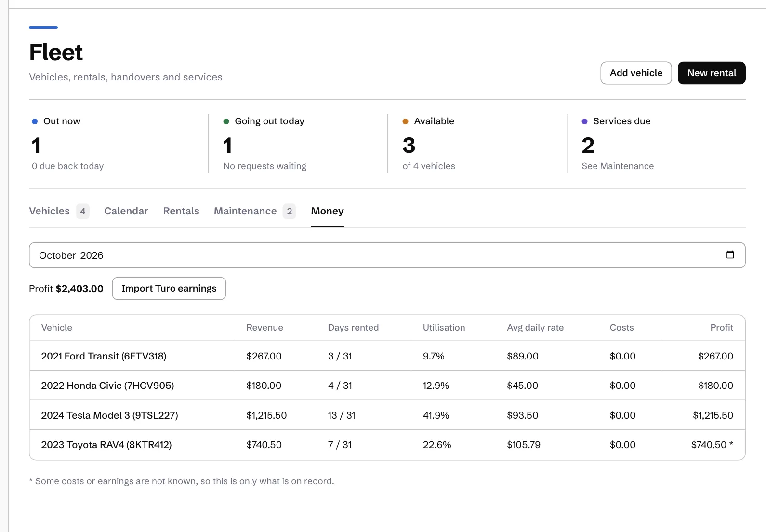Click the Revenue column header

click(264, 328)
